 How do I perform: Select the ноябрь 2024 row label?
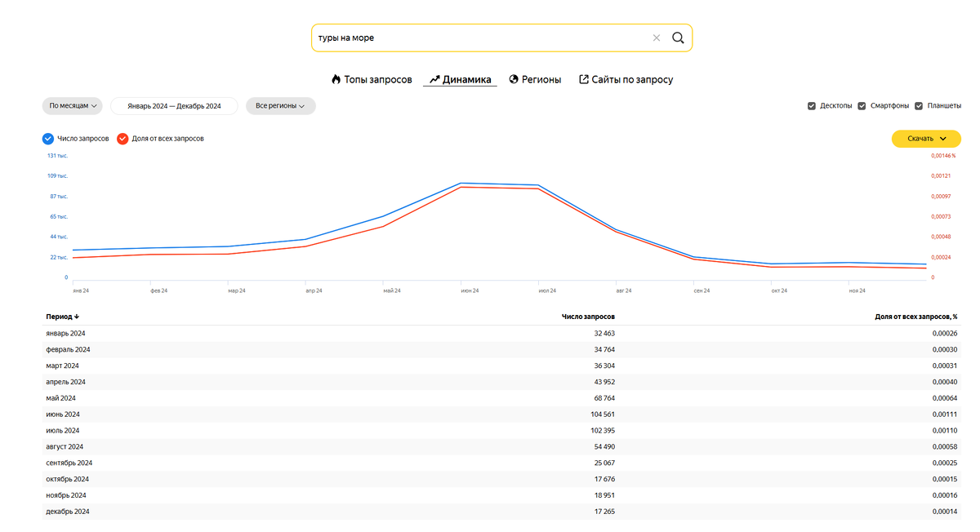[x=66, y=495]
